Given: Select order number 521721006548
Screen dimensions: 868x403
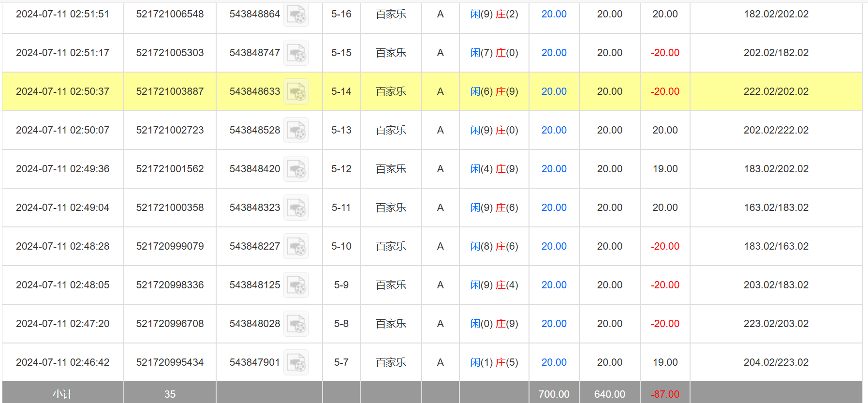Looking at the screenshot, I should click(170, 14).
